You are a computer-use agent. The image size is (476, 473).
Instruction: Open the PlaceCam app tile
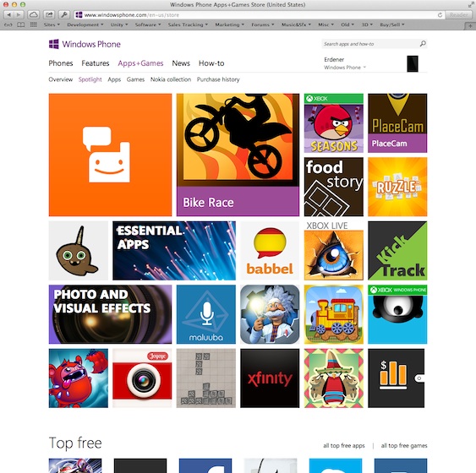pyautogui.click(x=397, y=122)
